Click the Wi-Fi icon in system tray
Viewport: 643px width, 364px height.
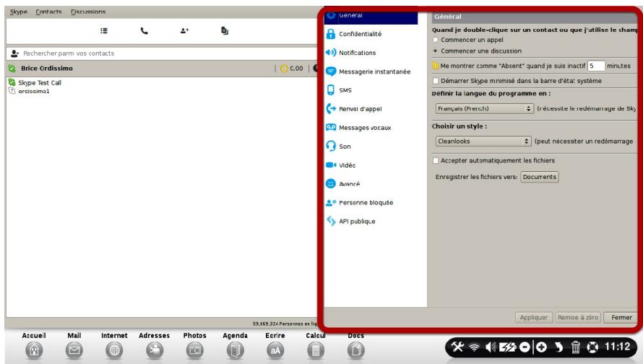pyautogui.click(x=474, y=347)
